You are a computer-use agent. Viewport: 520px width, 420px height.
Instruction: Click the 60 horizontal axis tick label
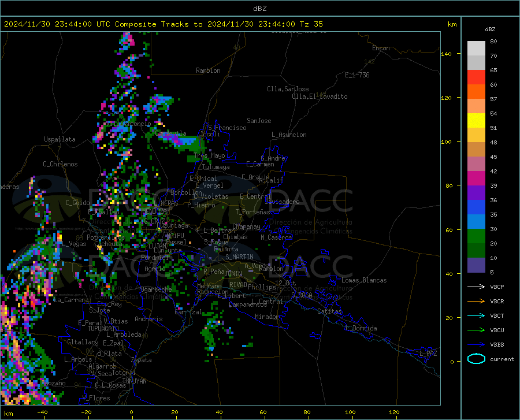tap(263, 412)
